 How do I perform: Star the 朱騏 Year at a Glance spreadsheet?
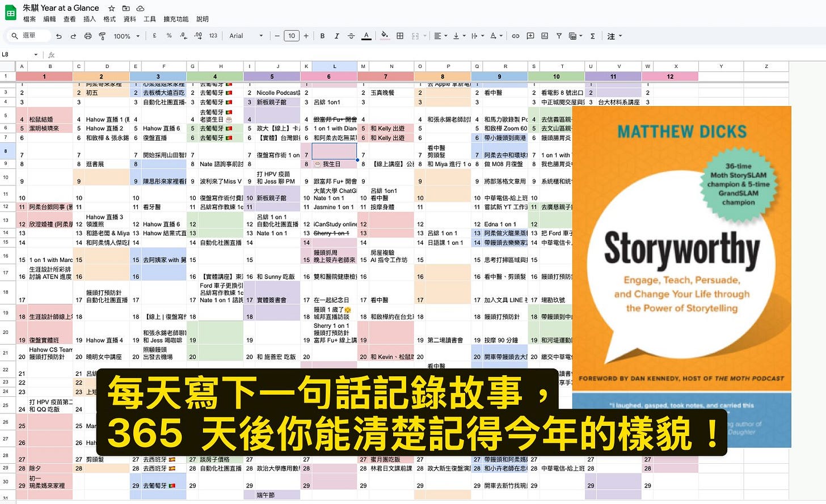pos(111,8)
